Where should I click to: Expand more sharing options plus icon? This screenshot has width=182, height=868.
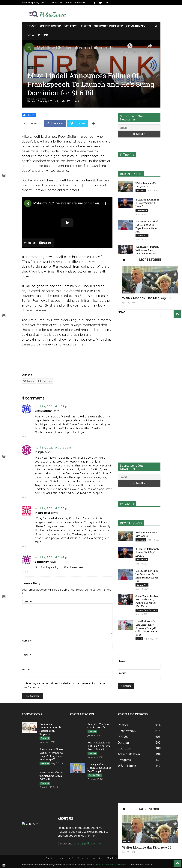coord(93,123)
